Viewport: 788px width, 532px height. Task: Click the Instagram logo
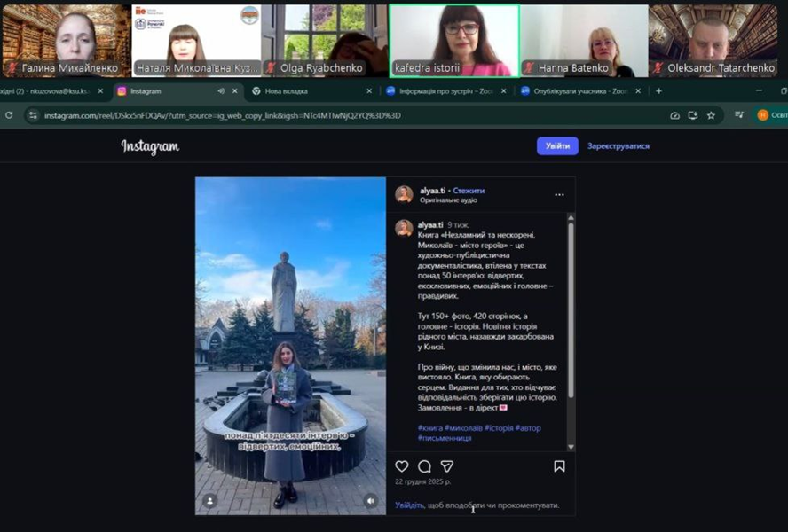click(150, 146)
